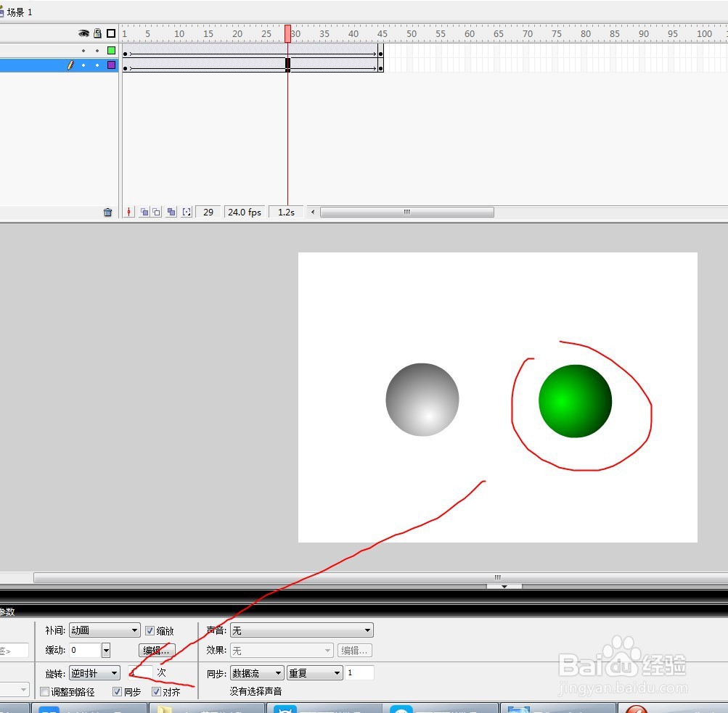This screenshot has height=713, width=728.
Task: Click the green outline swatch of top layer
Action: point(112,50)
